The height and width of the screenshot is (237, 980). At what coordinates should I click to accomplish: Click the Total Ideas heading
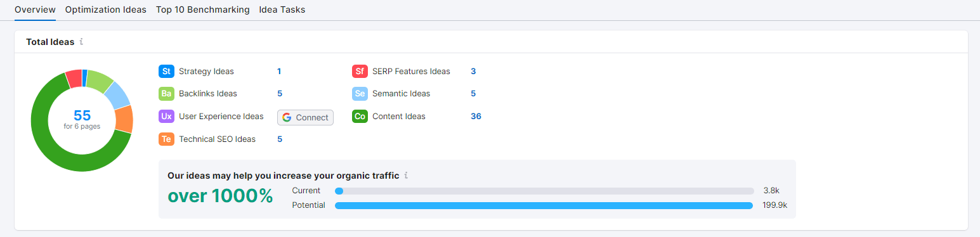[50, 42]
